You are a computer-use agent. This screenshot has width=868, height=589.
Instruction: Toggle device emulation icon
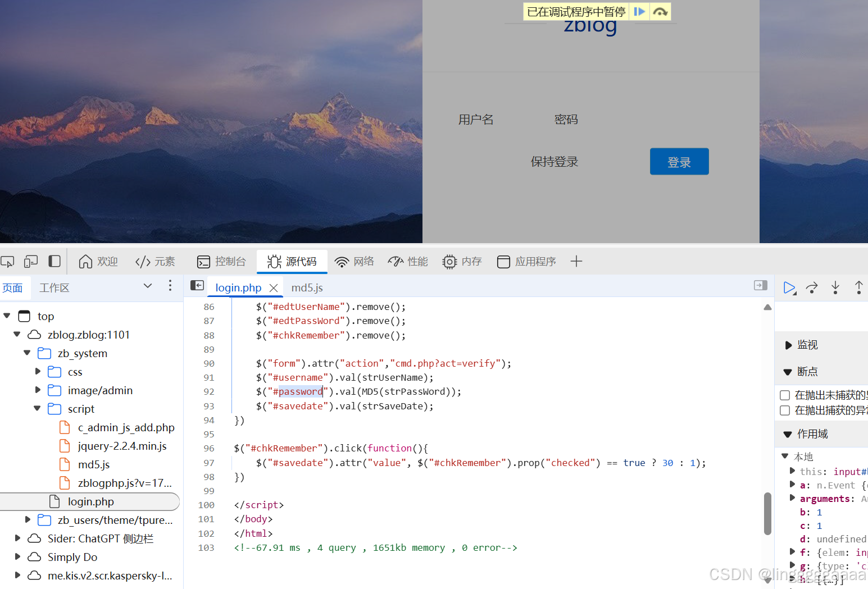[31, 262]
